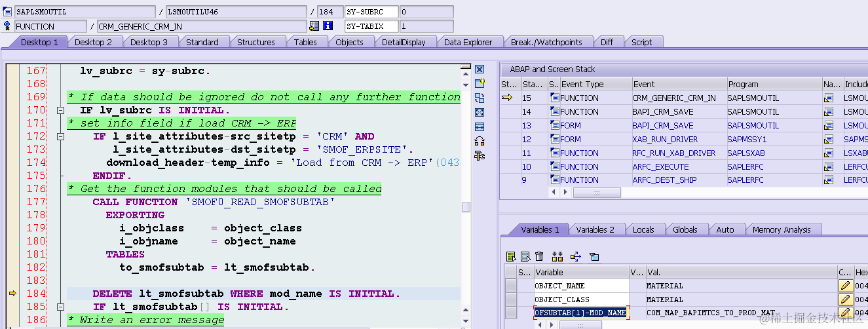The width and height of the screenshot is (868, 329).
Task: Click the icon before the FUNCTION field
Action: click(x=7, y=26)
